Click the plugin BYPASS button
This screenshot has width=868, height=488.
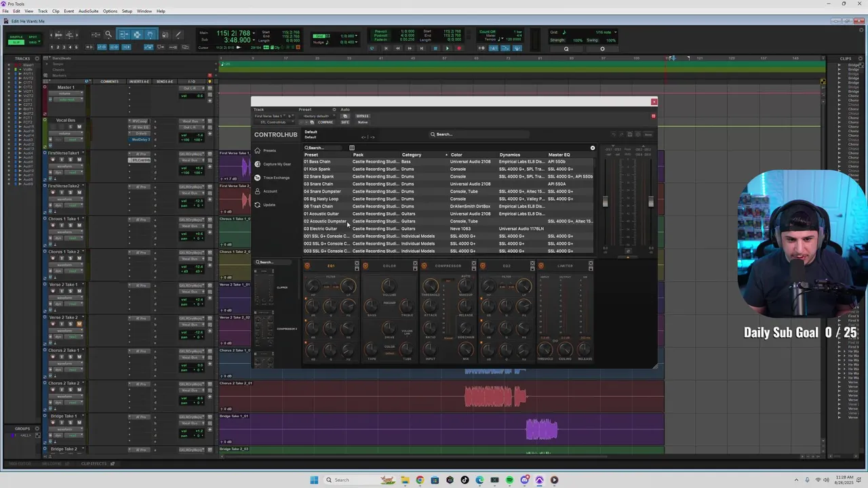[x=362, y=116]
